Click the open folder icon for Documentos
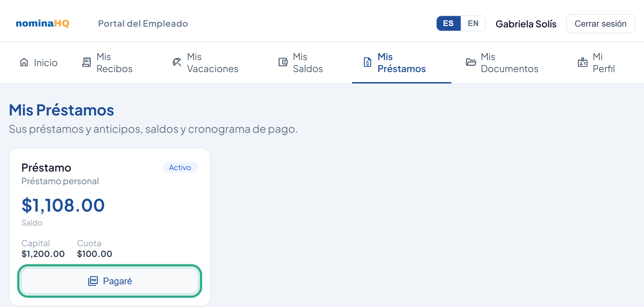Screen dimensions: 644x307 pos(471,62)
